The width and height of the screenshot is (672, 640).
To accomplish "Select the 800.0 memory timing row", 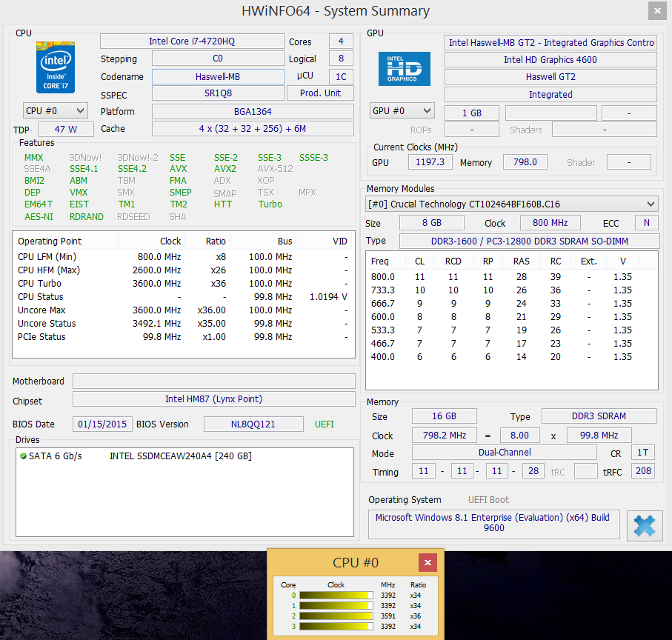I will click(x=512, y=277).
